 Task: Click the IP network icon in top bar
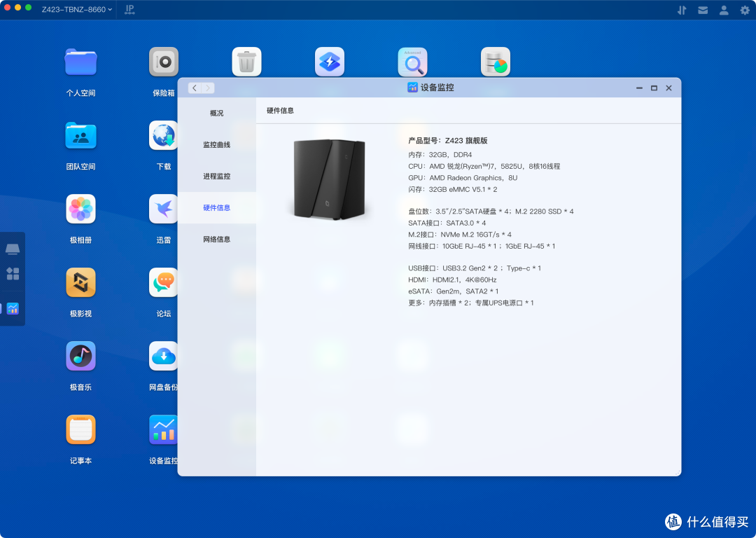pyautogui.click(x=129, y=10)
